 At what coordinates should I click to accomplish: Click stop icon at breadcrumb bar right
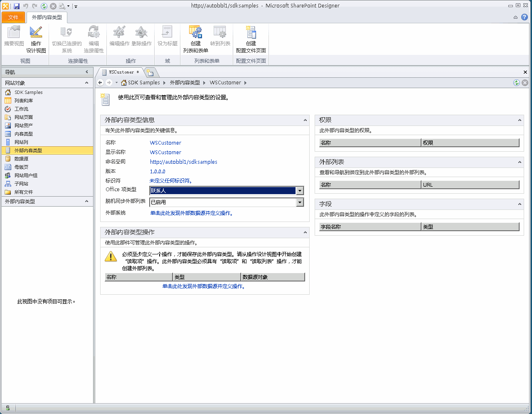(525, 83)
